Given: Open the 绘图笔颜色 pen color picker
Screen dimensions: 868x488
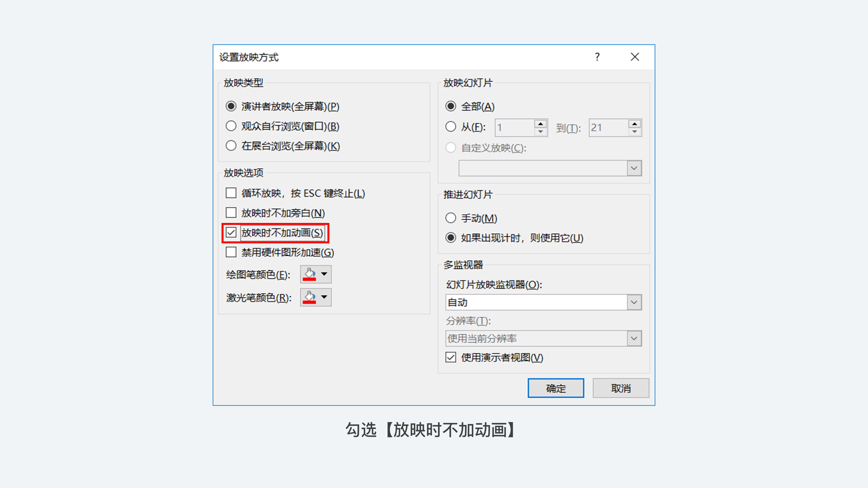Looking at the screenshot, I should point(316,274).
